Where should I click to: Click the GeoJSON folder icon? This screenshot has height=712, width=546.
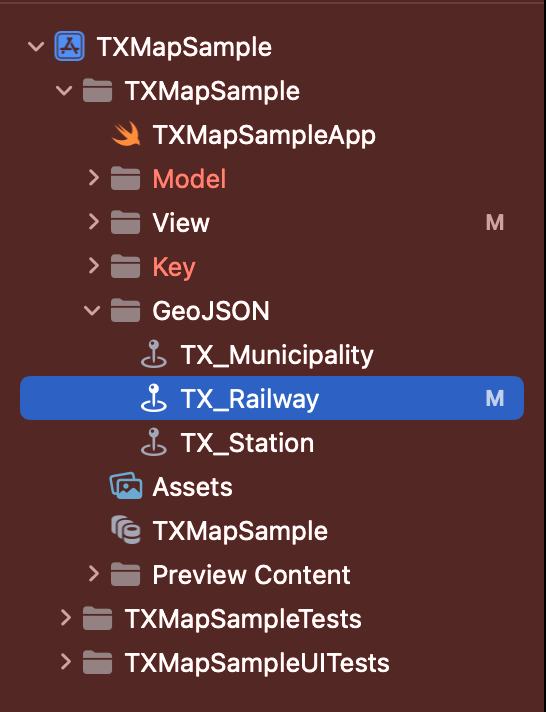pyautogui.click(x=125, y=311)
